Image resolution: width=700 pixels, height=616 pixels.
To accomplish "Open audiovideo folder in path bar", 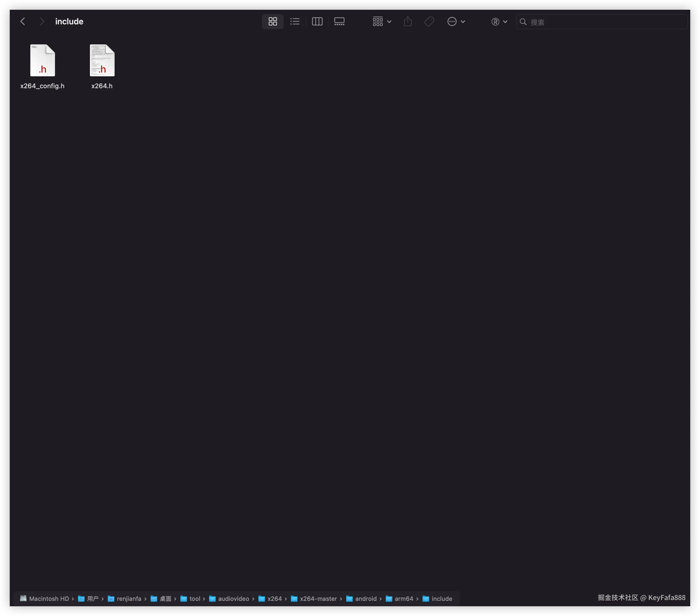I will pos(233,599).
